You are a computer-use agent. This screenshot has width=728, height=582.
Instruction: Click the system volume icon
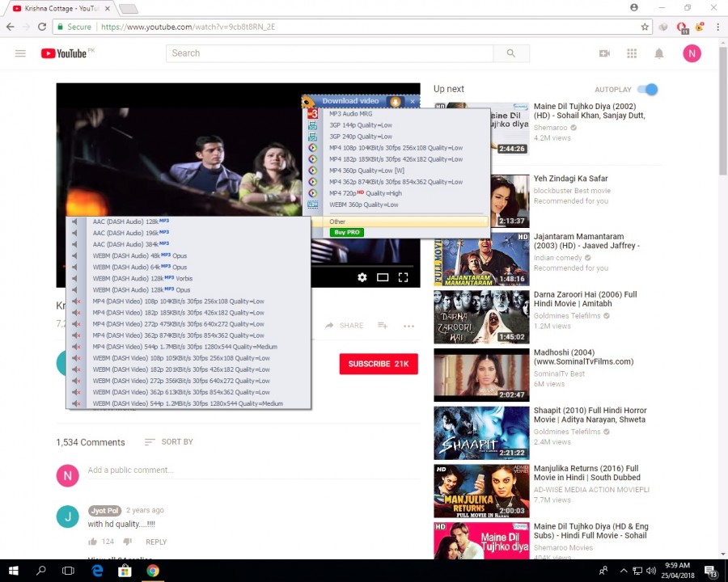click(651, 571)
